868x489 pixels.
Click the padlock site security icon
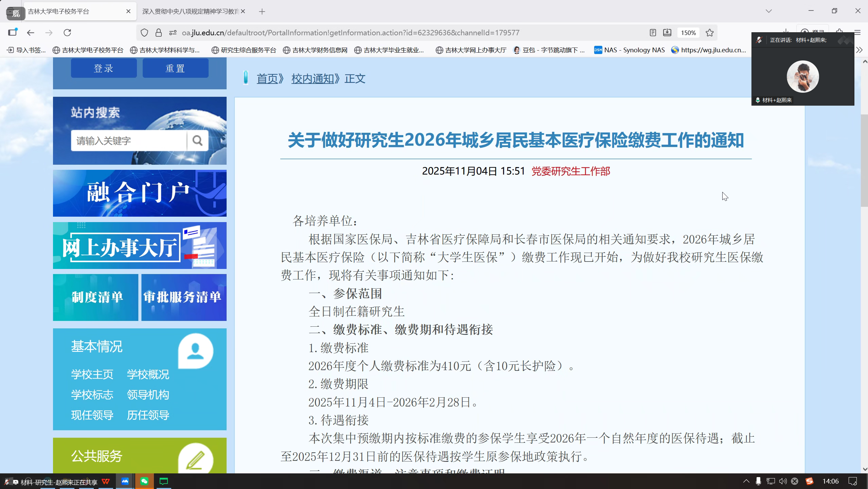point(159,33)
